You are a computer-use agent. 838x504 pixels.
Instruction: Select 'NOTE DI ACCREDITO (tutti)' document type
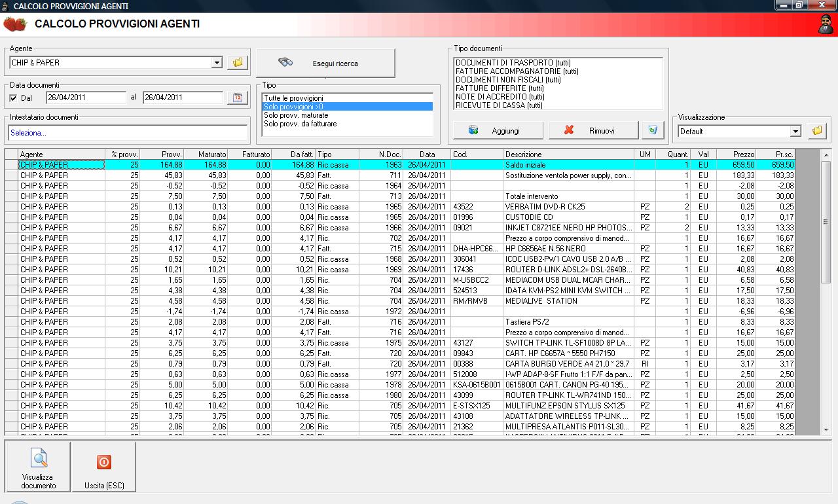[500, 97]
